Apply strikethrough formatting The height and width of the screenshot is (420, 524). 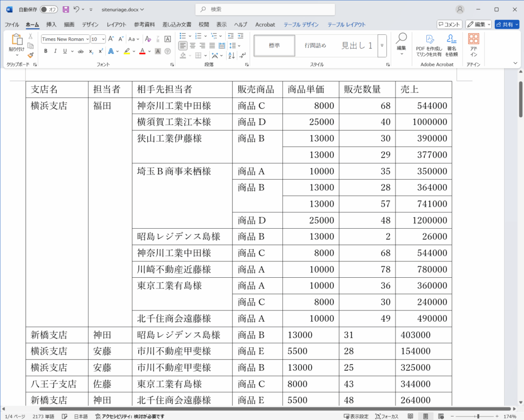tap(80, 51)
